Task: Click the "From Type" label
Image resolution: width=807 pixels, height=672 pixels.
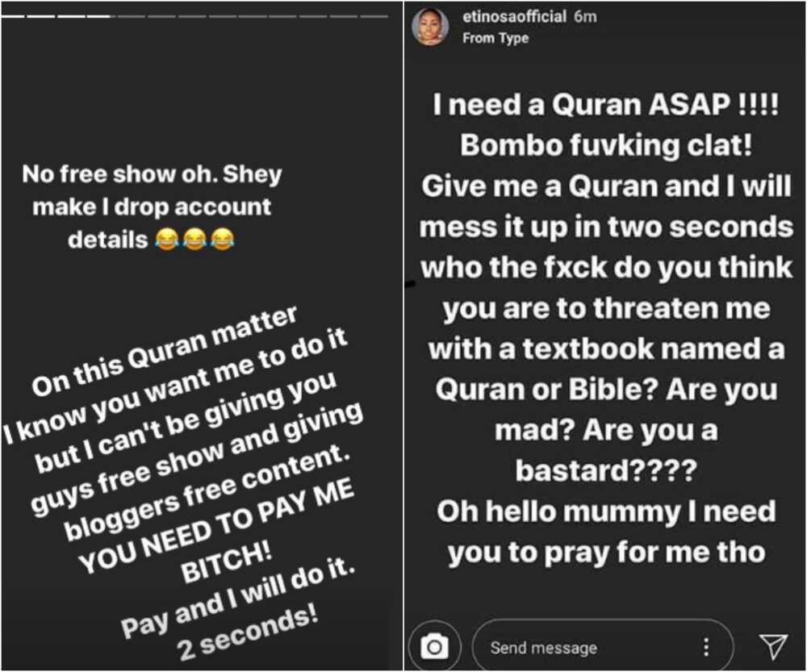Action: click(x=495, y=38)
